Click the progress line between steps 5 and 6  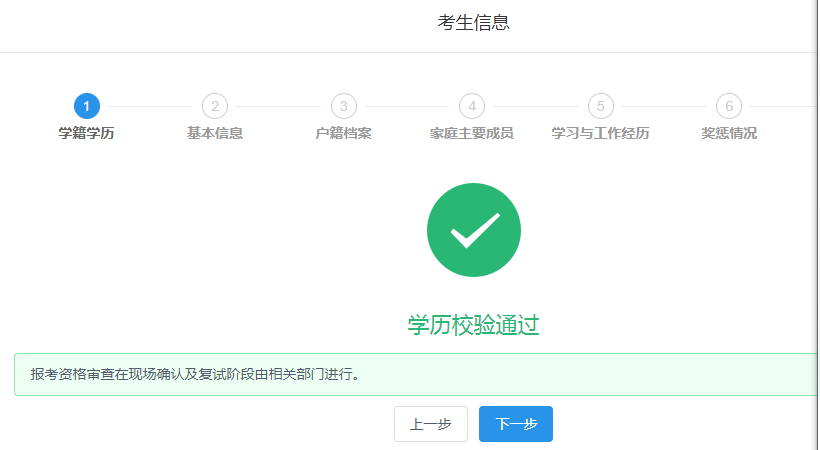[x=664, y=106]
